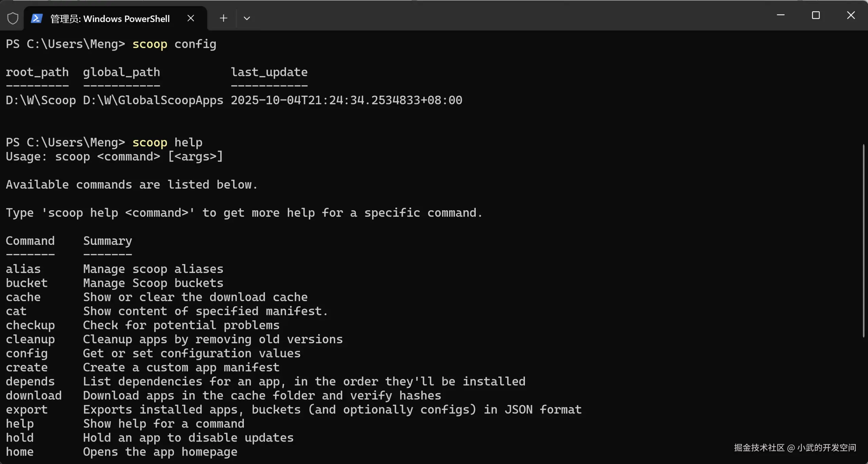The height and width of the screenshot is (464, 868).
Task: Click the administrator shield icon
Action: (x=13, y=18)
